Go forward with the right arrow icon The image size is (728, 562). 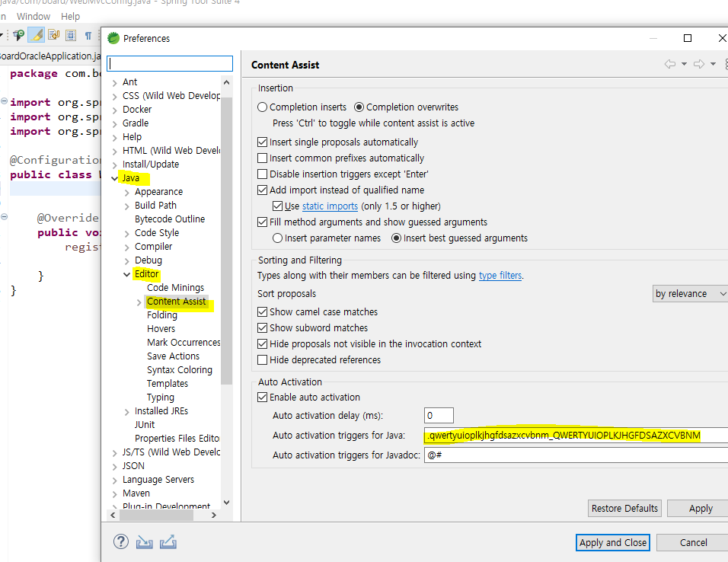[x=699, y=64]
